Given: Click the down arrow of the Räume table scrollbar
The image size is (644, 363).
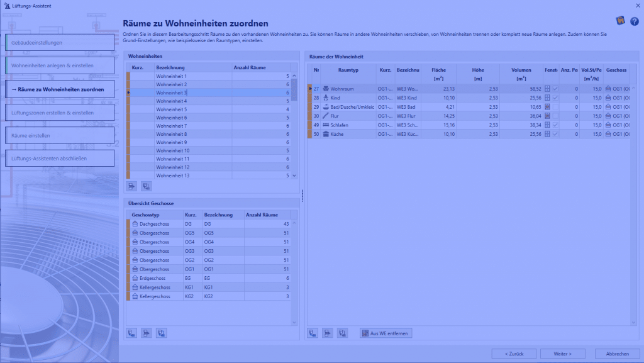Looking at the screenshot, I should click(633, 323).
